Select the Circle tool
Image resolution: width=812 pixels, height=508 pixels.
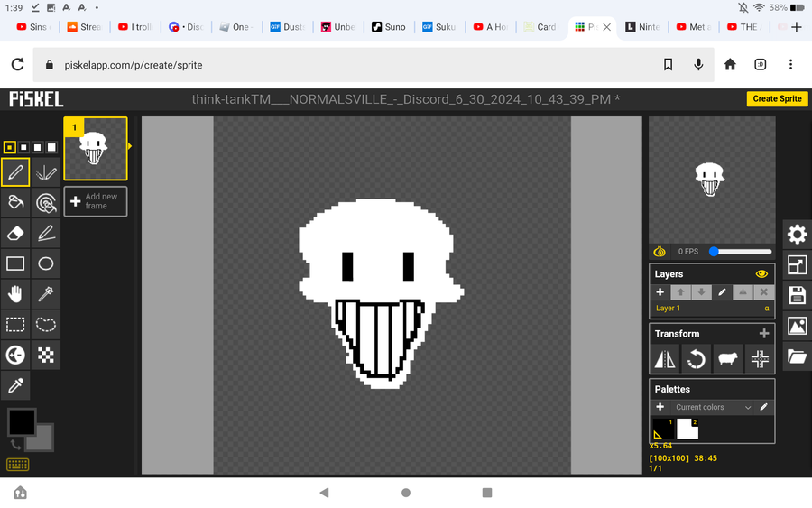pyautogui.click(x=46, y=263)
